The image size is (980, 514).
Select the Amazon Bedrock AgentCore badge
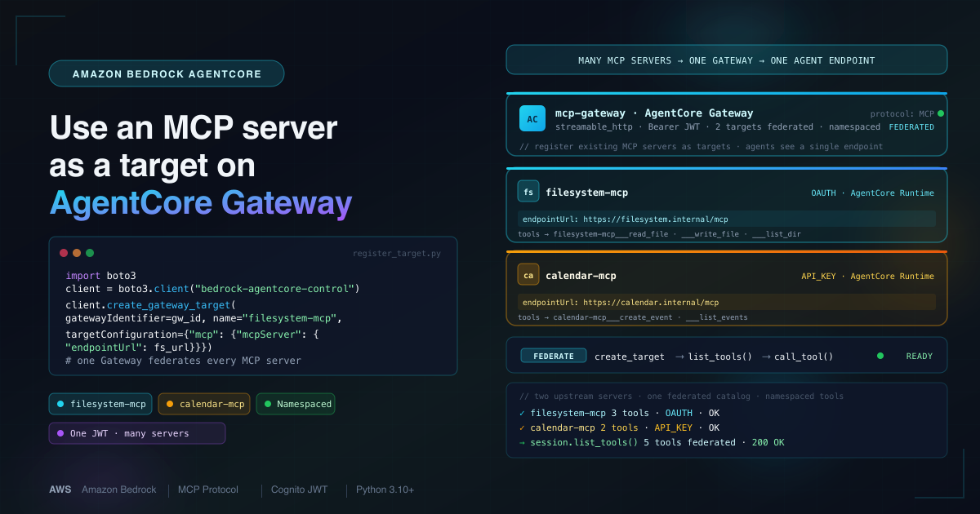(167, 74)
